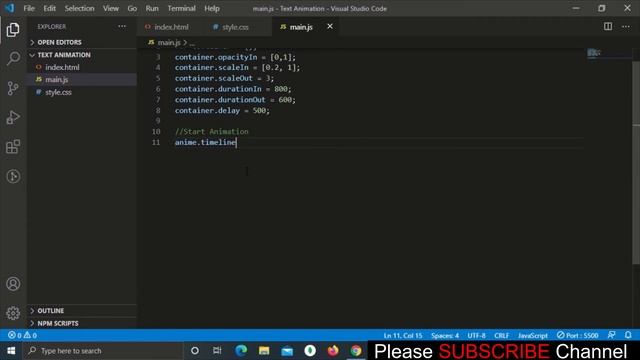Open editor more actions ellipsis
The width and height of the screenshot is (640, 360).
[x=626, y=27]
